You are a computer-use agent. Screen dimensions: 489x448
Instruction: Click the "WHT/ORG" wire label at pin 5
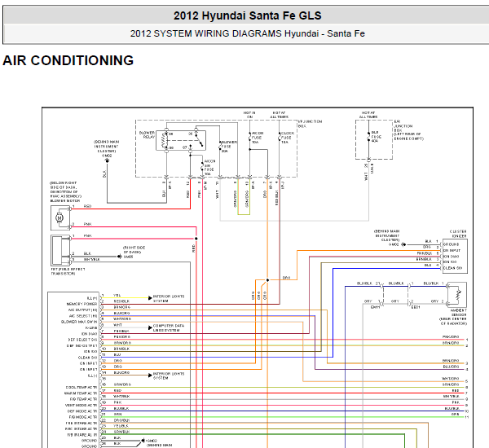pyautogui.click(x=122, y=319)
